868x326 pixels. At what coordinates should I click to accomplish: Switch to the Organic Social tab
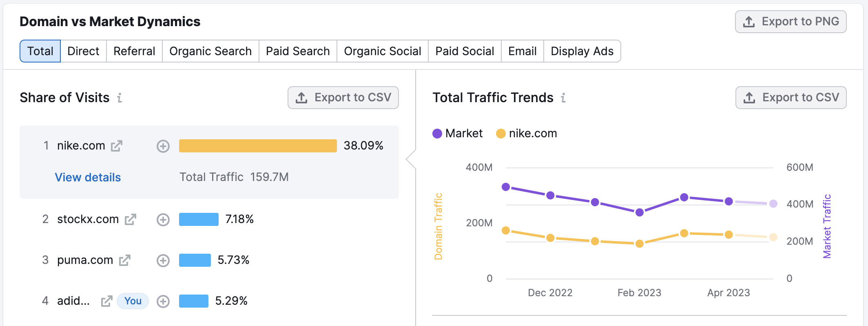coord(383,51)
